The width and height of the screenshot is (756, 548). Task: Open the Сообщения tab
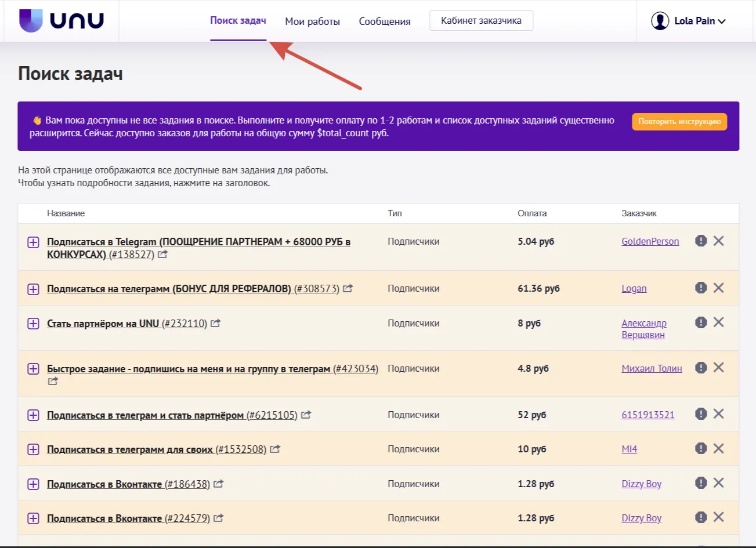pyautogui.click(x=385, y=21)
